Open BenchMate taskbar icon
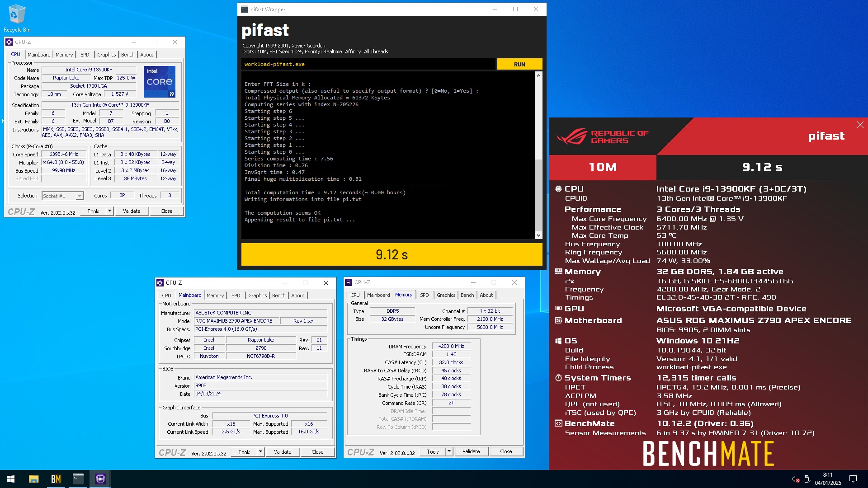 [56, 479]
